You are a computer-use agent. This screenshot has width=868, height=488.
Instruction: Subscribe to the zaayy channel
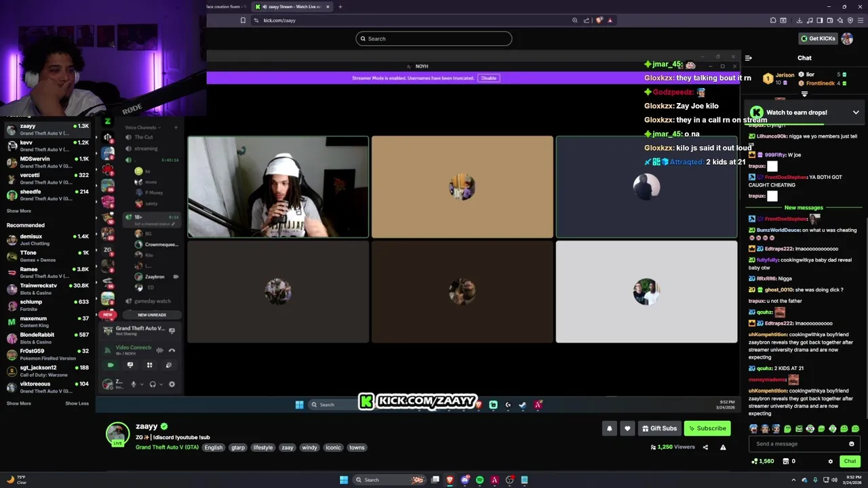pos(707,428)
